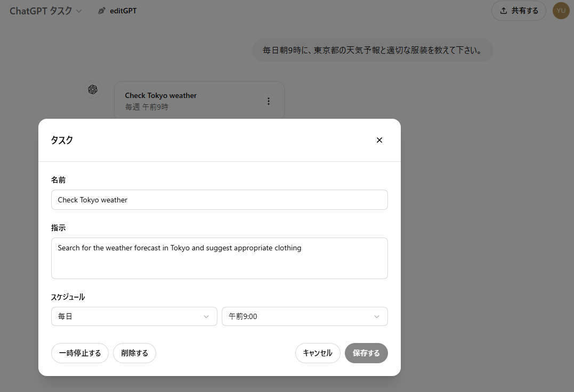Pause the task using 一時停止する
This screenshot has height=392, width=574.
click(79, 353)
